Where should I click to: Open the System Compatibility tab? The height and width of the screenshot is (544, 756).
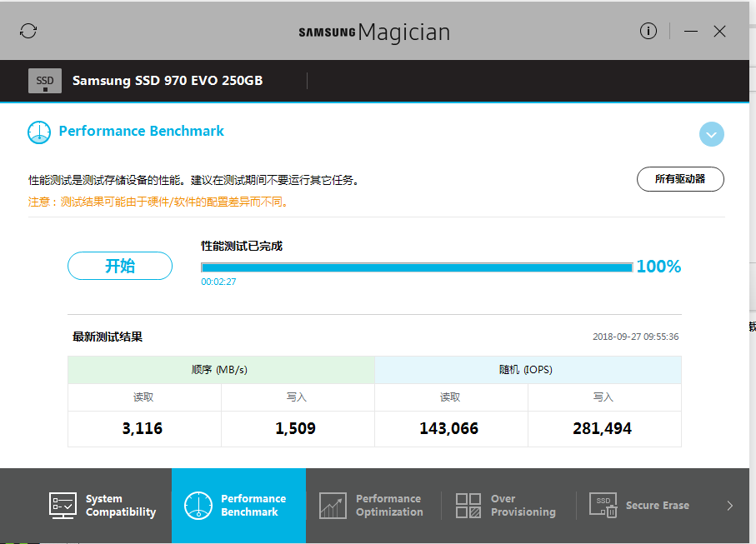click(103, 506)
